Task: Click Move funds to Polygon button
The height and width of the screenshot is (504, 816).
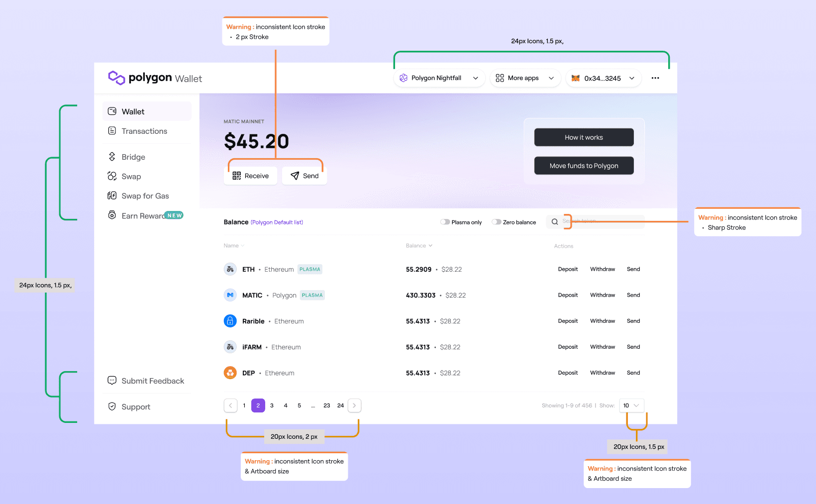Action: click(x=584, y=166)
